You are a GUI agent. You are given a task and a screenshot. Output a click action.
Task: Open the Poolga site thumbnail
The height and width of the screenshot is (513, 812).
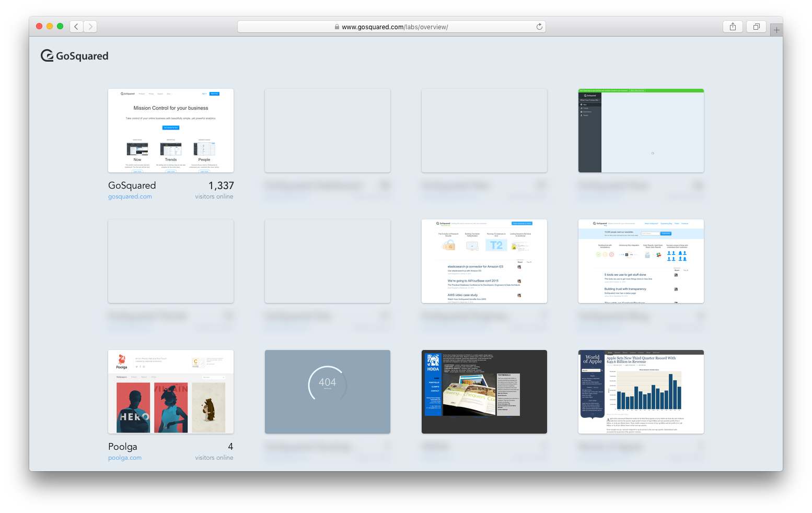click(171, 392)
